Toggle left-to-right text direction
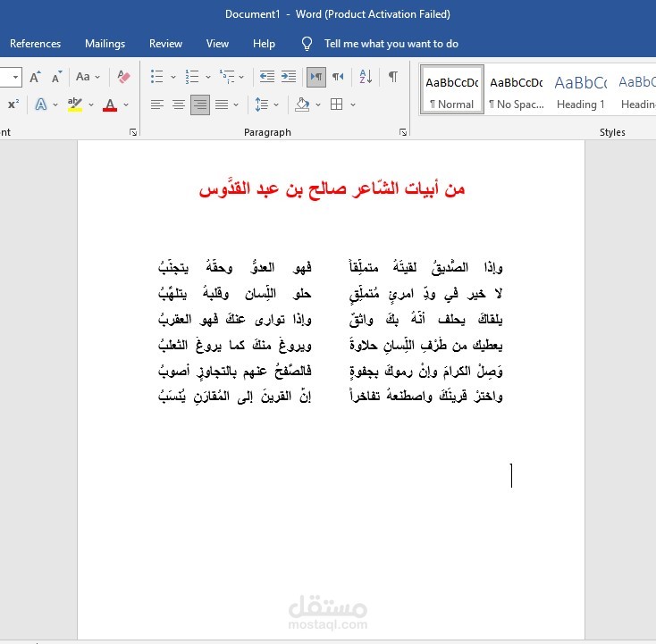656x644 pixels. pyautogui.click(x=316, y=77)
